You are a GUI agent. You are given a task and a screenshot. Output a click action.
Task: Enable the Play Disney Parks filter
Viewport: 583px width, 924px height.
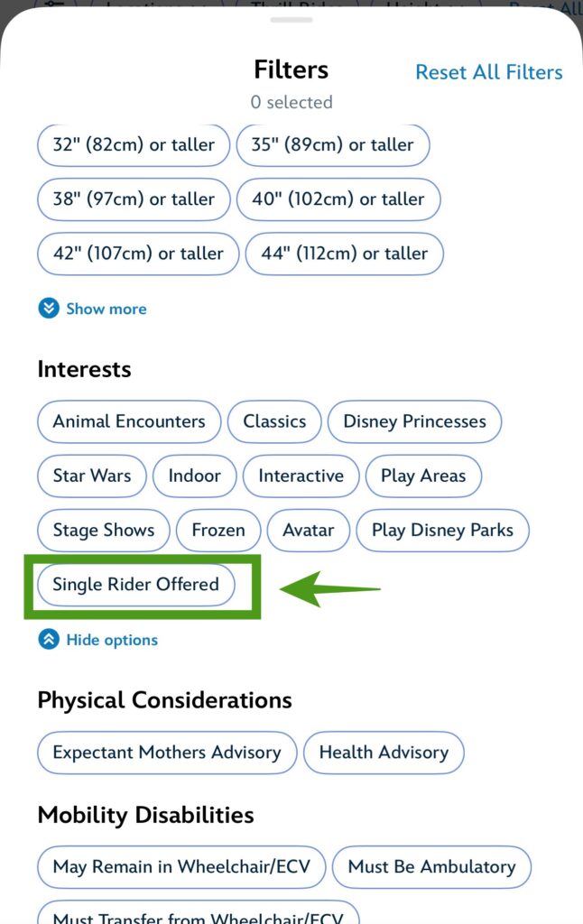pyautogui.click(x=442, y=530)
